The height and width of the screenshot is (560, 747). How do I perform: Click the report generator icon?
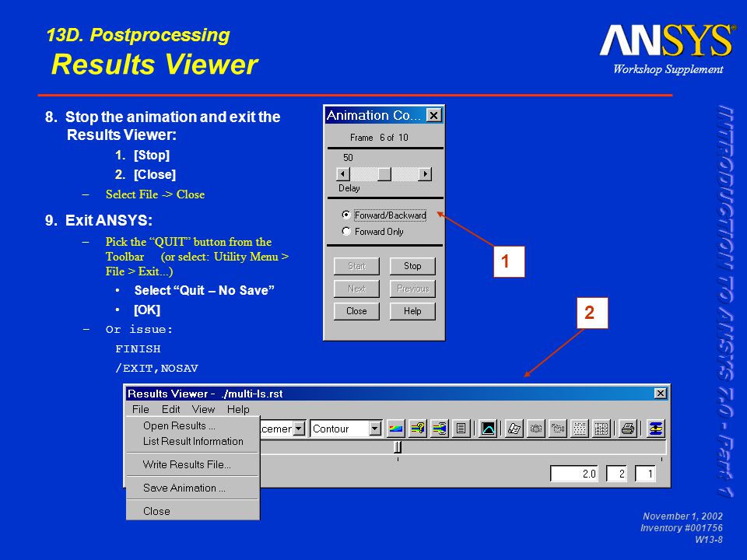click(514, 429)
